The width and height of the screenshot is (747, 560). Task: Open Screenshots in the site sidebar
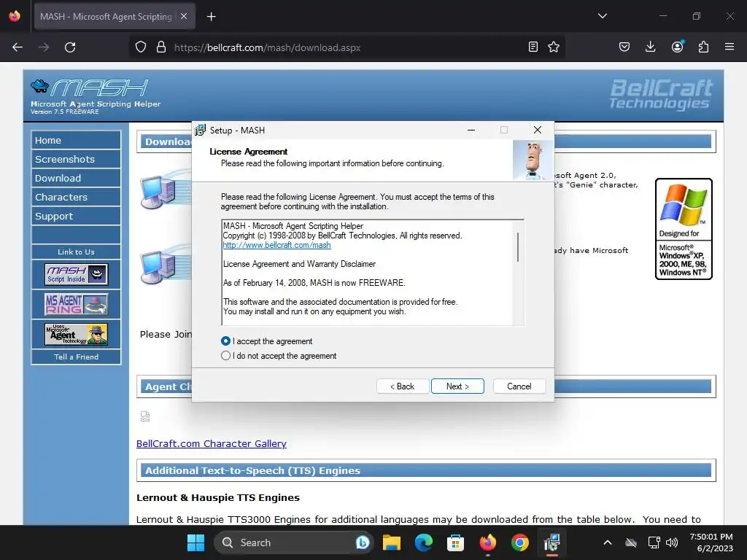point(76,159)
